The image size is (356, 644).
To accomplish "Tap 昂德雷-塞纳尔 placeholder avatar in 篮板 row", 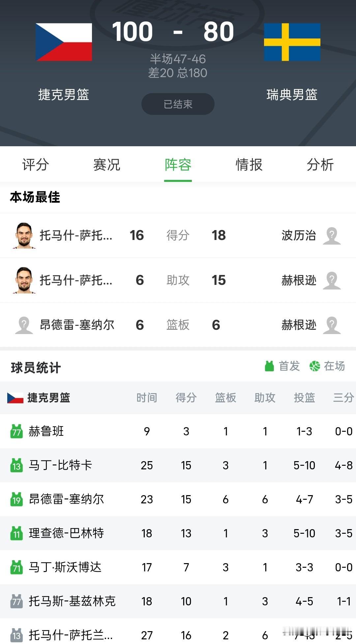I will [24, 325].
